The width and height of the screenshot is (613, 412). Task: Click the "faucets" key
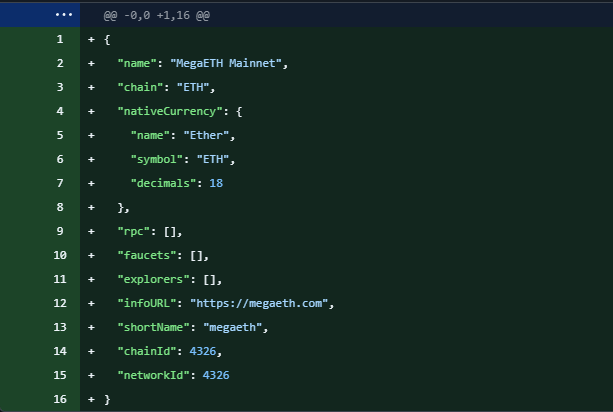(147, 255)
